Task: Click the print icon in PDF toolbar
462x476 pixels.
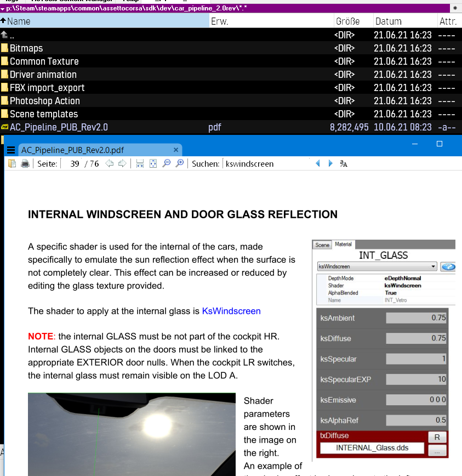Action: click(x=25, y=163)
